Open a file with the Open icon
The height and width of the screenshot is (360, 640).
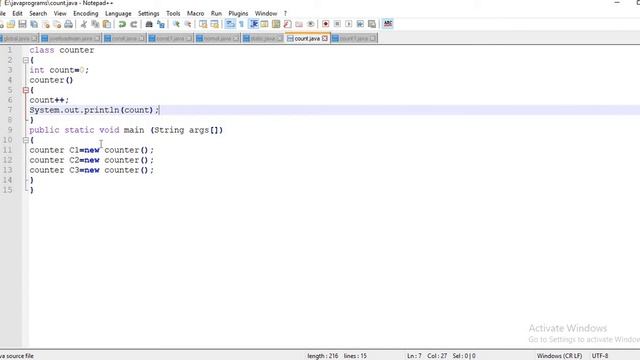pos(11,24)
